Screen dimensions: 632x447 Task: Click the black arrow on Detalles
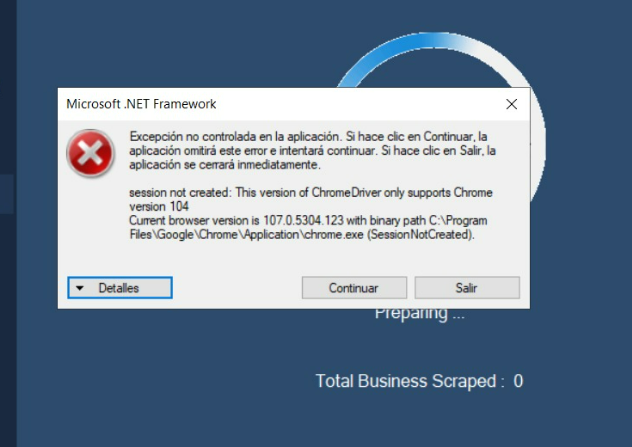[80, 288]
